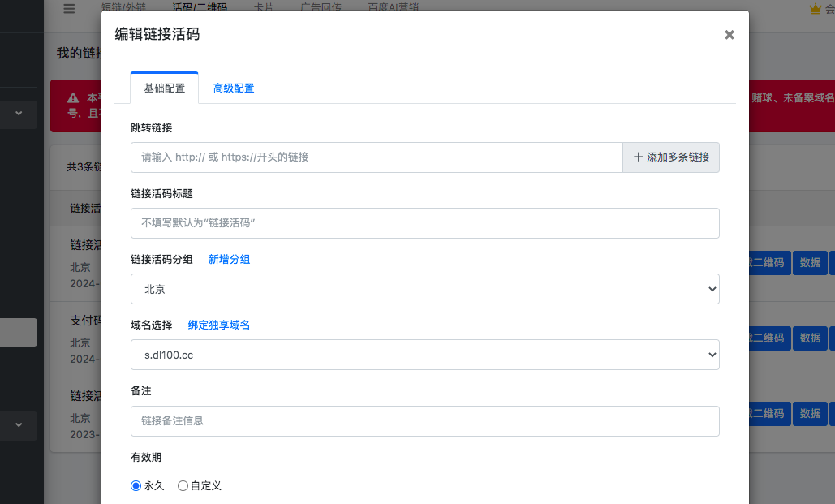Click the crown membership icon

click(816, 8)
